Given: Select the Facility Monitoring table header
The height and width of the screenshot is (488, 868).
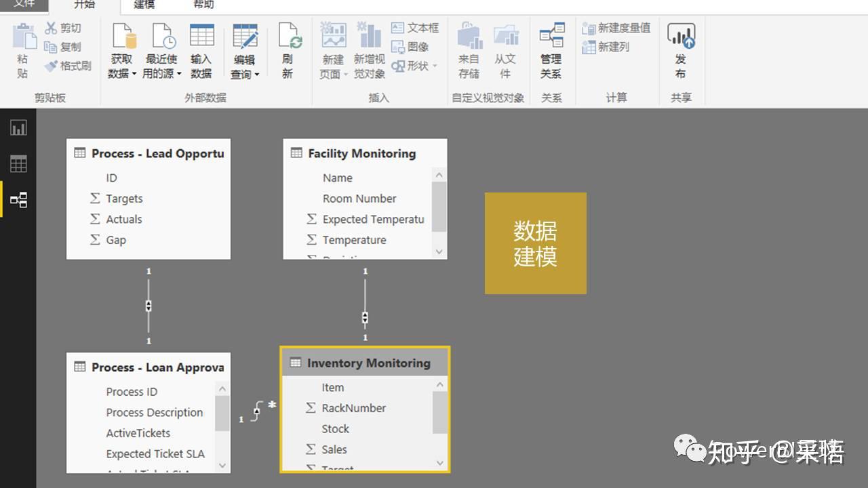Looking at the screenshot, I should 365,153.
